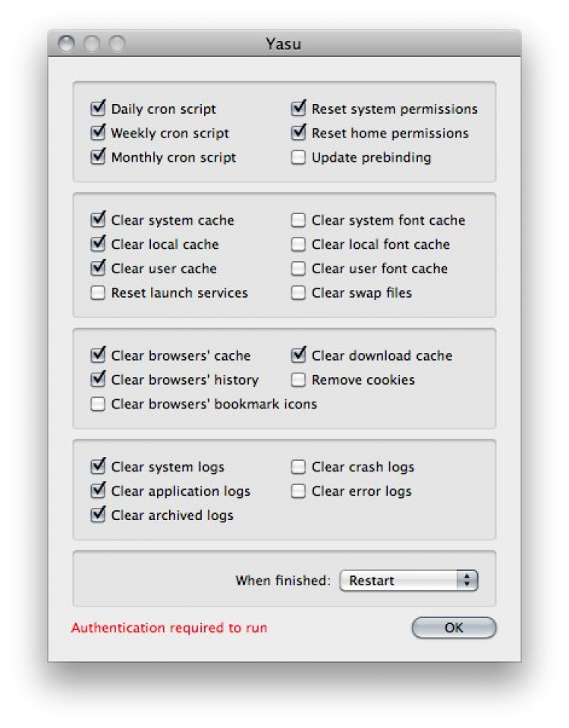Enable Update prebinding checkbox
Image resolution: width=569 pixels, height=728 pixels.
click(298, 158)
